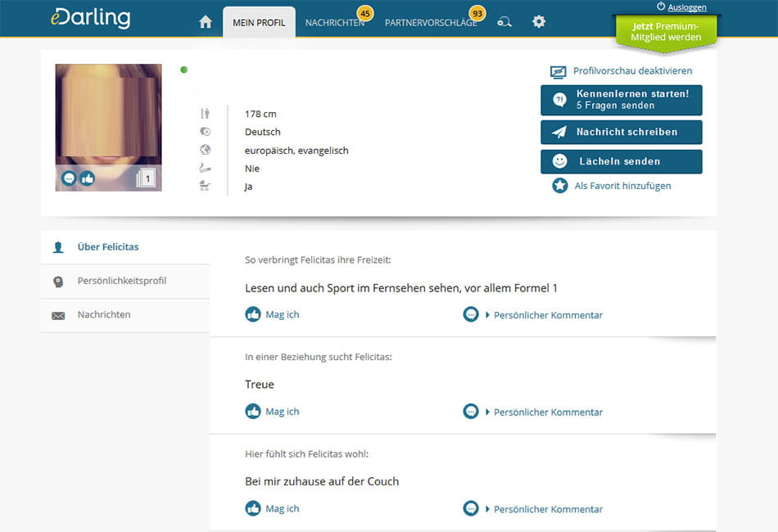Viewport: 778px width, 532px height.
Task: Select Über Felicitas sidebar item
Action: click(x=125, y=247)
